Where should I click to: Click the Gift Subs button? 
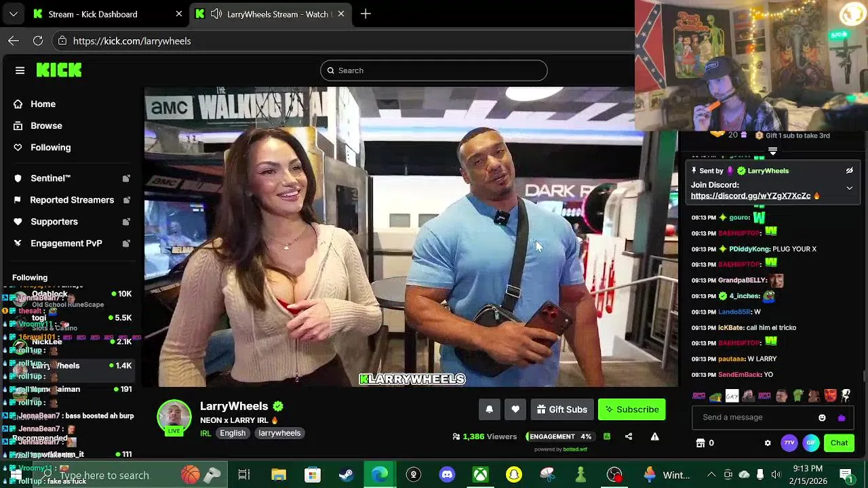tap(562, 409)
